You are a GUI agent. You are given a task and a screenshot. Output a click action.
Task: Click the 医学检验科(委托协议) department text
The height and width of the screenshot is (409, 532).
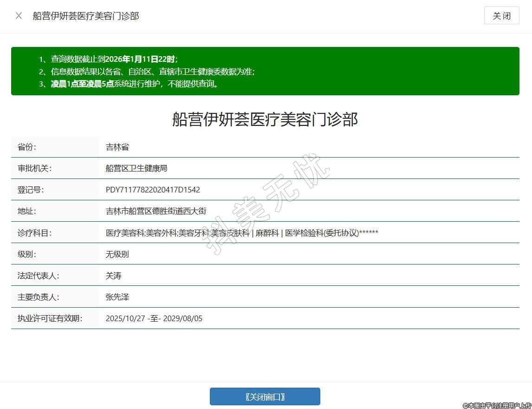pos(322,233)
